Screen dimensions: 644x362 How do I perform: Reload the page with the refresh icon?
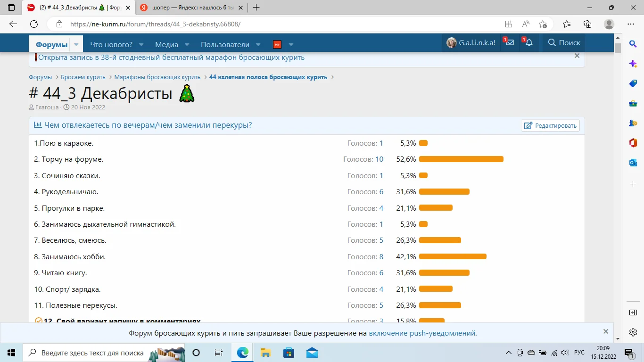(x=34, y=24)
